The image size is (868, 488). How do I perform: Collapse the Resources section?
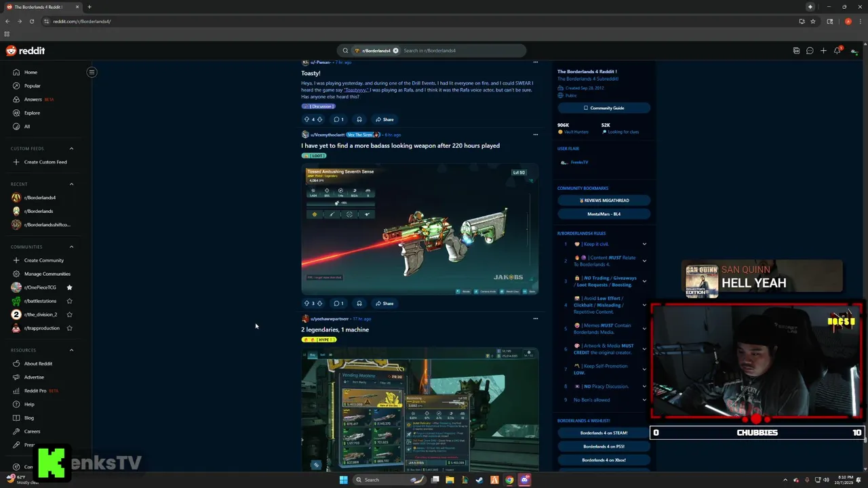[71, 350]
